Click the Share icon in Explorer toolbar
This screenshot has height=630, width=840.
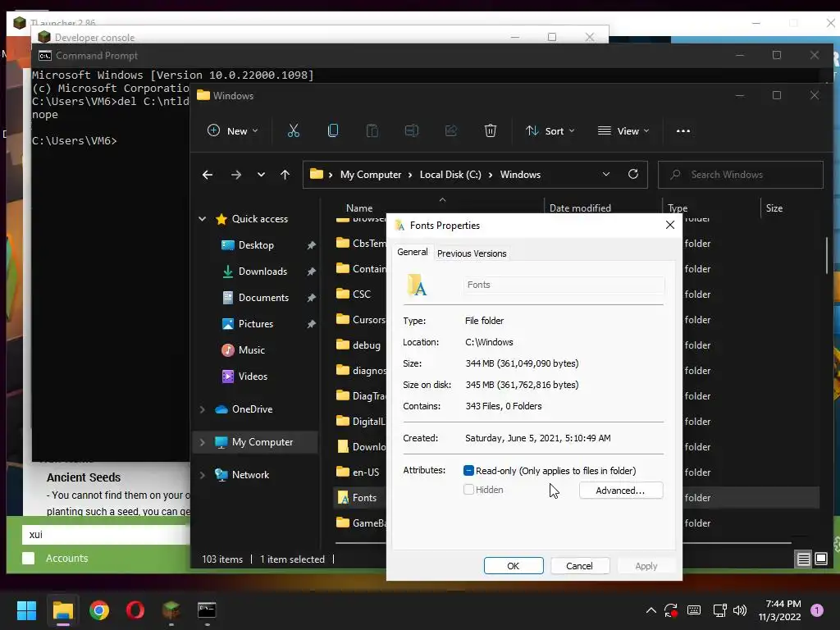(x=451, y=130)
